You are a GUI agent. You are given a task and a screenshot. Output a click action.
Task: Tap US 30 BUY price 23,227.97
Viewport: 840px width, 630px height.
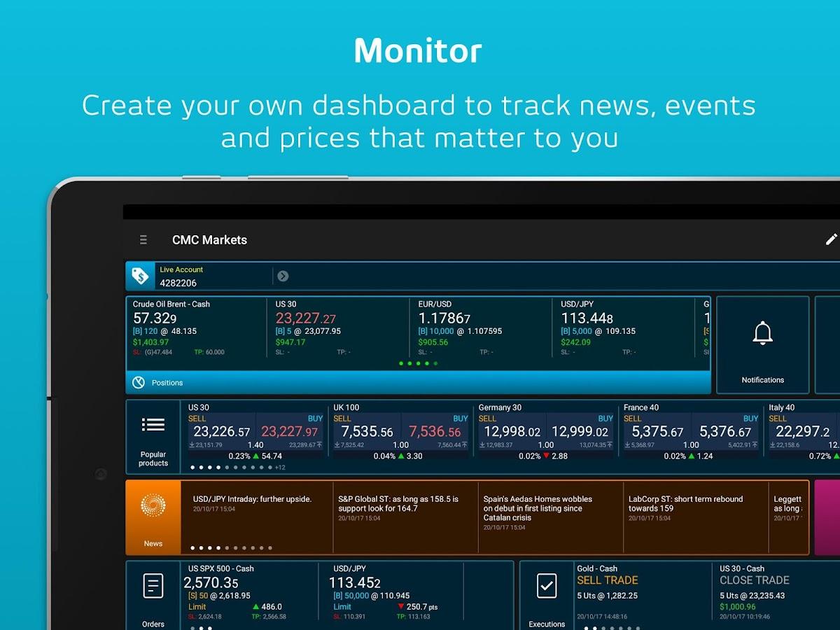(x=290, y=431)
